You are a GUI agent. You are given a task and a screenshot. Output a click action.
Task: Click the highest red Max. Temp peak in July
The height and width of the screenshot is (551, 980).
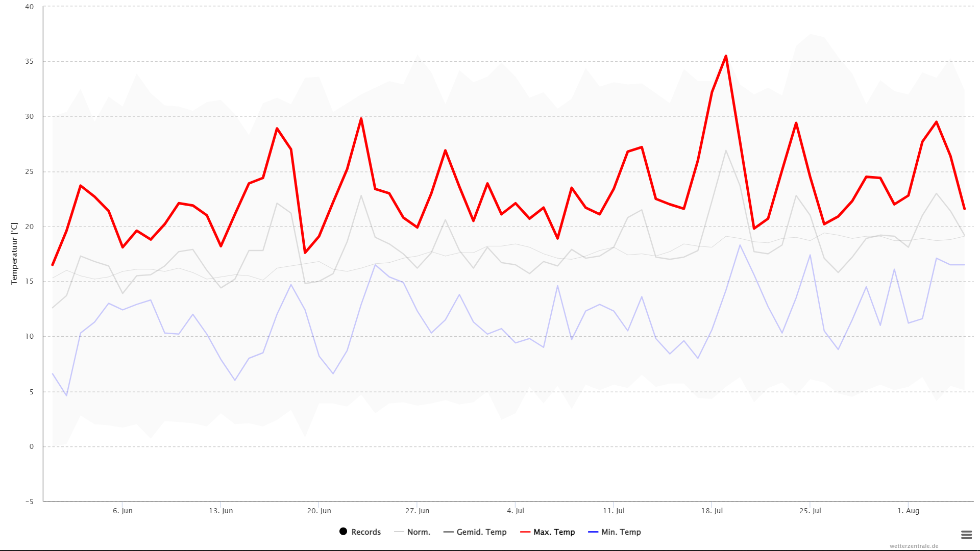tap(726, 56)
